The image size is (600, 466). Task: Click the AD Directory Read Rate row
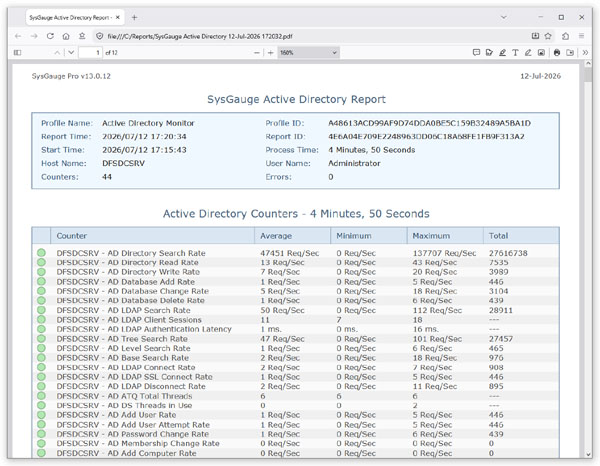click(x=295, y=262)
